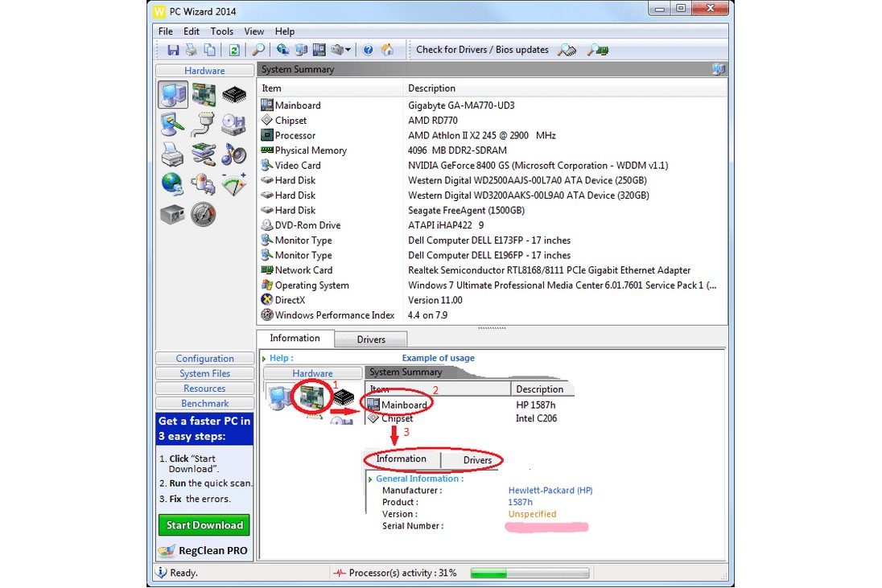Screen dimensions: 882x588
Task: Click the info icon beside Ready status
Action: pyautogui.click(x=162, y=572)
